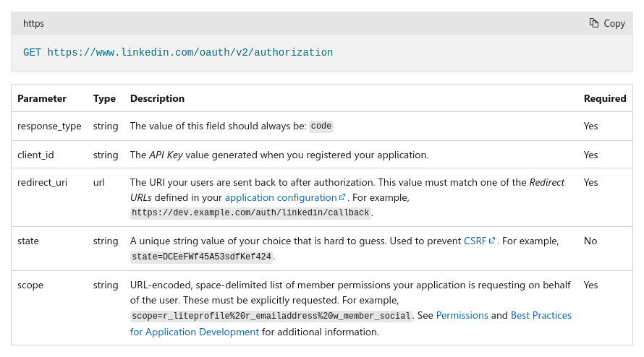Click the Description column header

157,98
